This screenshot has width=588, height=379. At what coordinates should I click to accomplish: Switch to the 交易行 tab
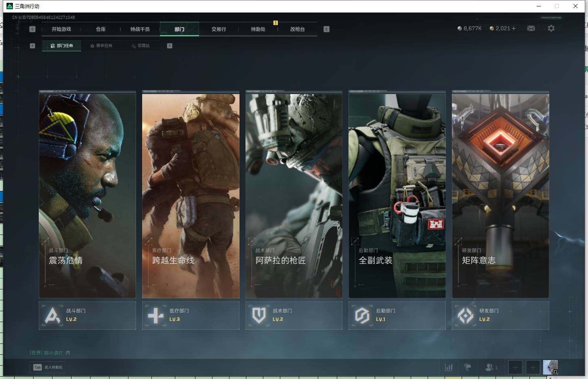(x=218, y=29)
